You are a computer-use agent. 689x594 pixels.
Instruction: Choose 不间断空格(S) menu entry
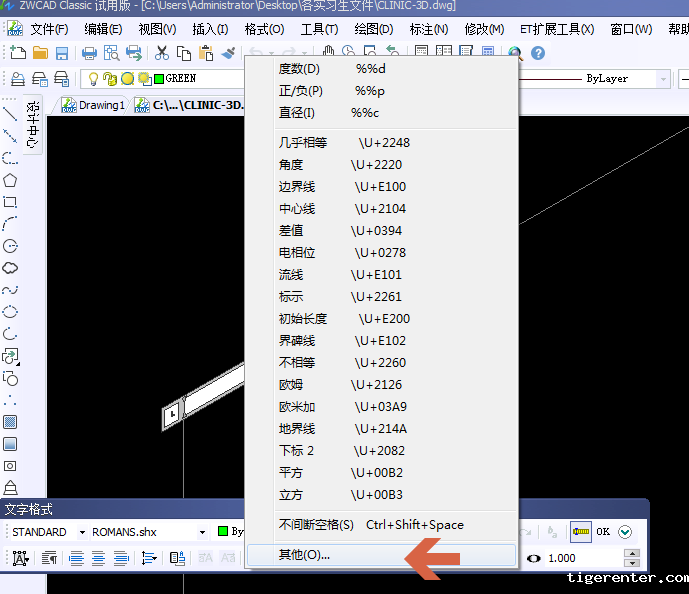(381, 525)
